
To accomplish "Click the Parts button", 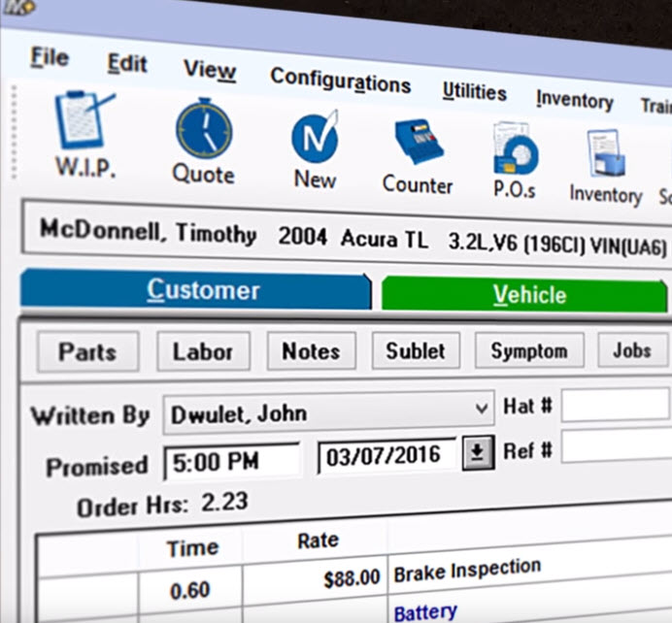I will [87, 350].
